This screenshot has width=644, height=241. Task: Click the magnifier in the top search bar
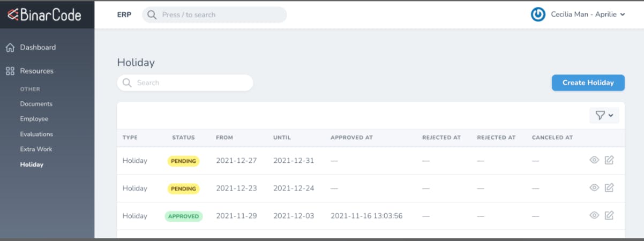click(152, 14)
